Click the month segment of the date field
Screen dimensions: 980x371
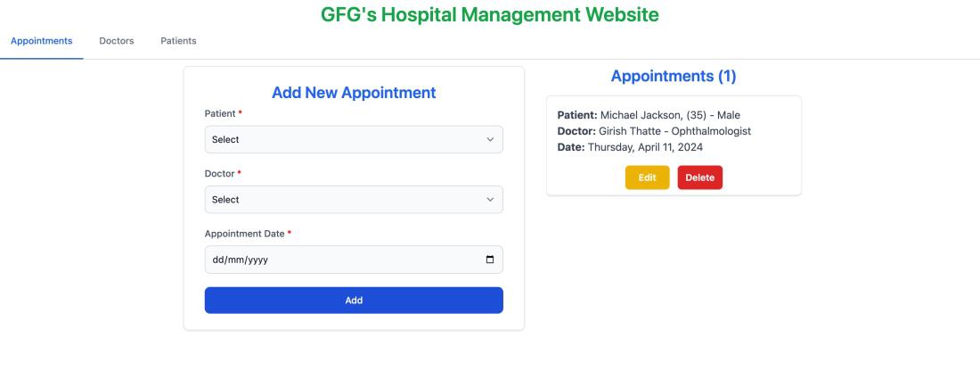(237, 260)
